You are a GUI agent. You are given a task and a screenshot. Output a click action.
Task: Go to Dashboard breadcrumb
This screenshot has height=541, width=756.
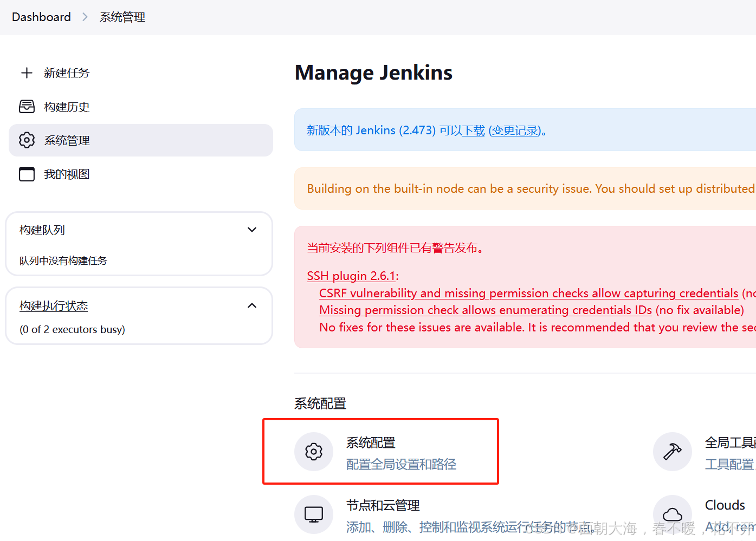[x=41, y=17]
